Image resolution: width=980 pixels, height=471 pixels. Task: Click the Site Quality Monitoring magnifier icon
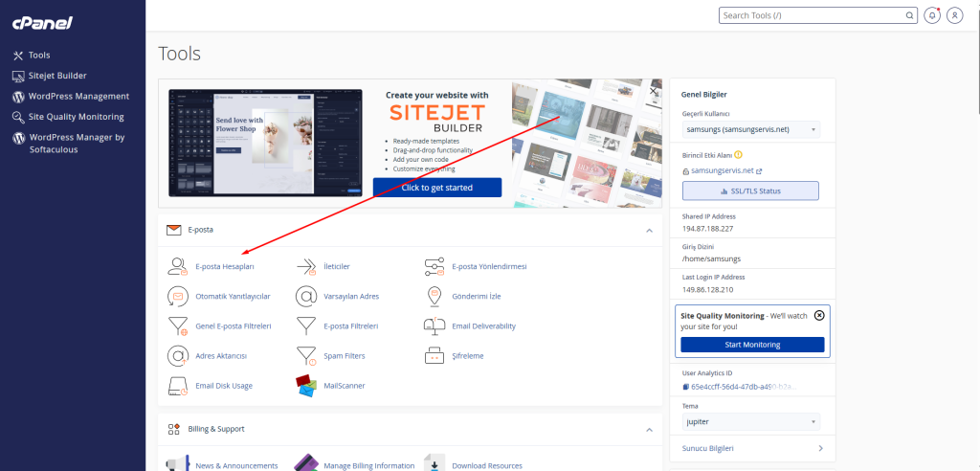pos(18,118)
